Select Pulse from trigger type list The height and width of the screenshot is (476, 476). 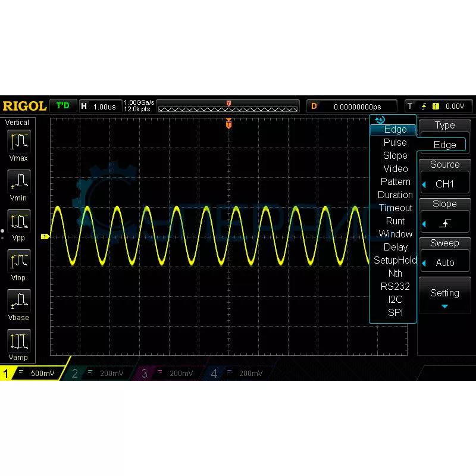(x=395, y=142)
